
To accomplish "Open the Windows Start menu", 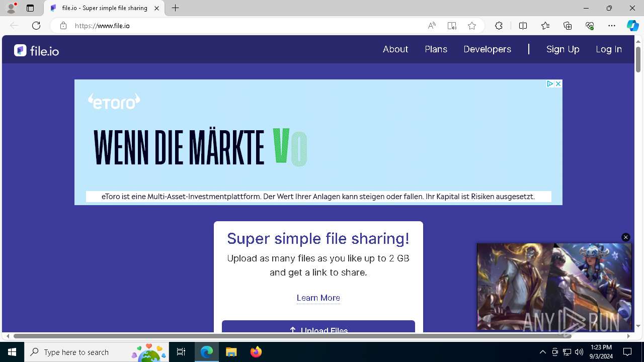I will (12, 352).
